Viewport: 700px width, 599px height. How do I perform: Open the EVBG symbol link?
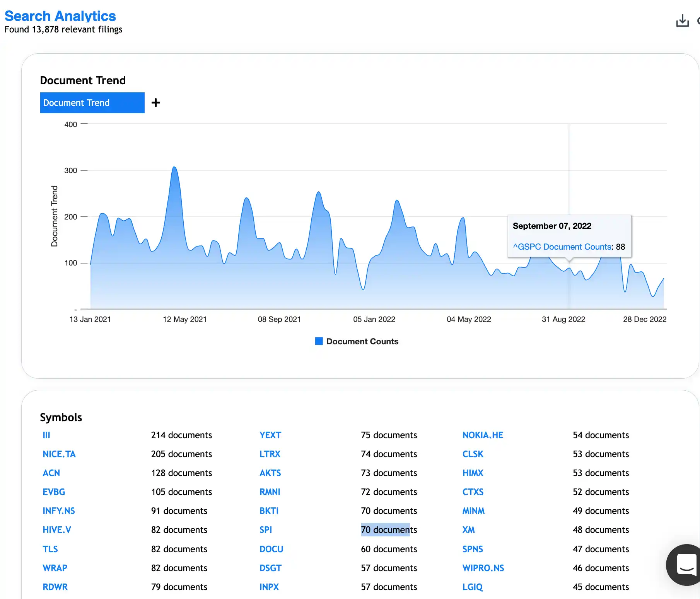coord(54,492)
